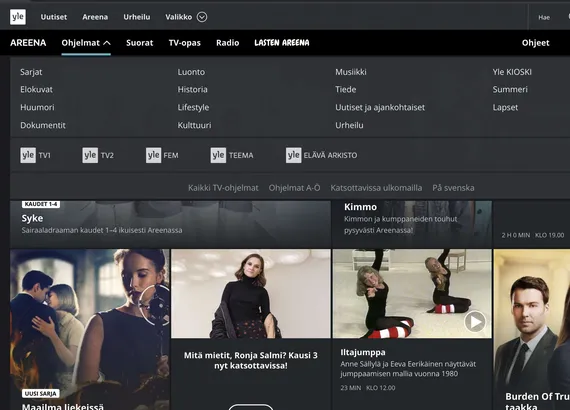Open the Hae search field
Image resolution: width=570 pixels, height=410 pixels.
point(544,17)
